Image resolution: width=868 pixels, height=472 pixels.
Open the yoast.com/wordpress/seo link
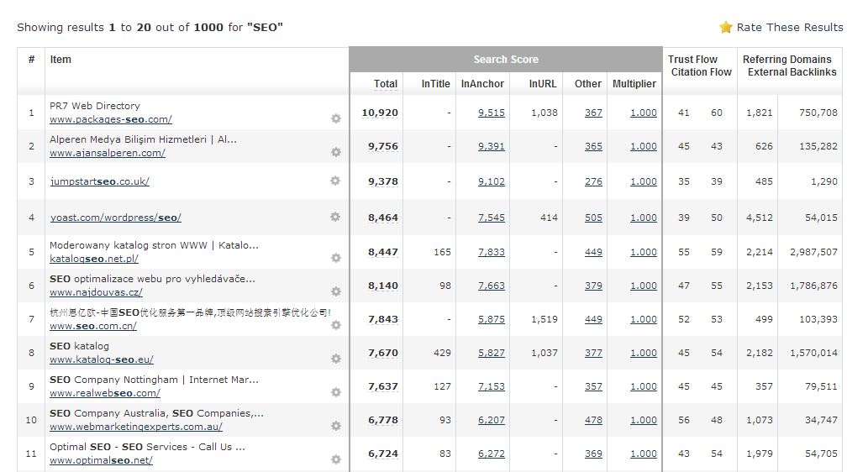pyautogui.click(x=116, y=218)
